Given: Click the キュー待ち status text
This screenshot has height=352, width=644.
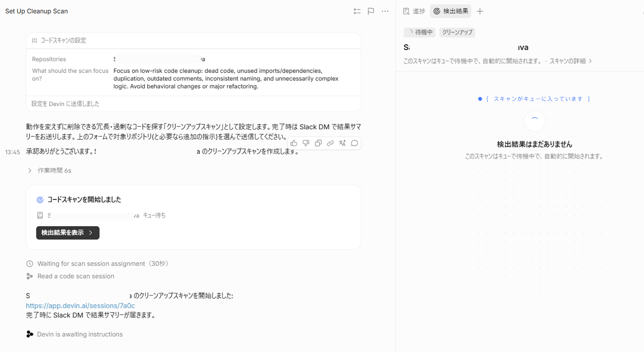Looking at the screenshot, I should point(154,215).
